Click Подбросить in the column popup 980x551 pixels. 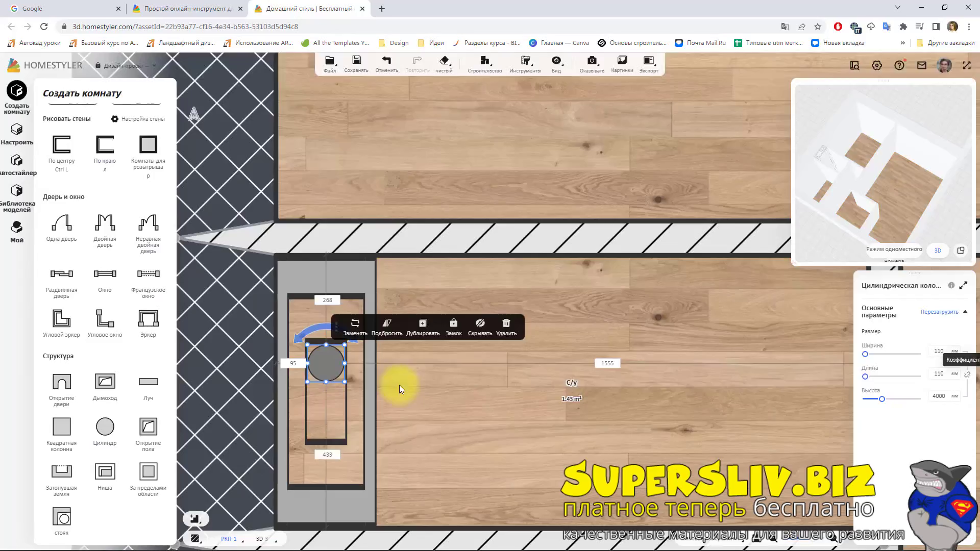tap(387, 327)
